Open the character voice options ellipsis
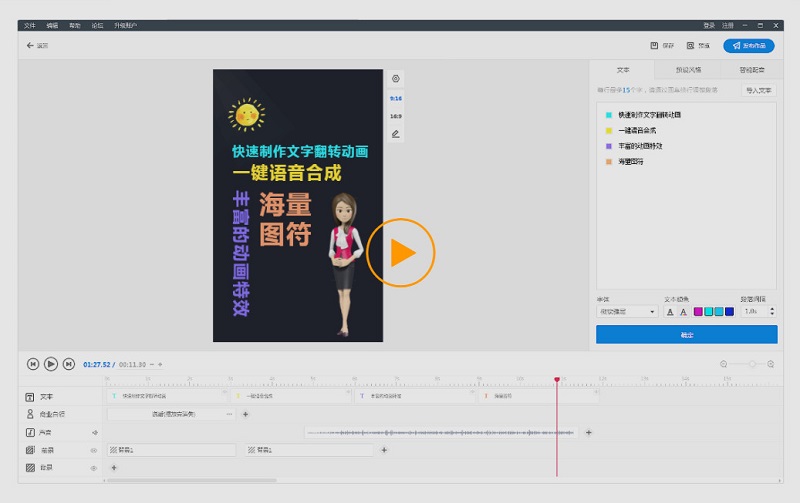This screenshot has height=503, width=800. click(229, 414)
